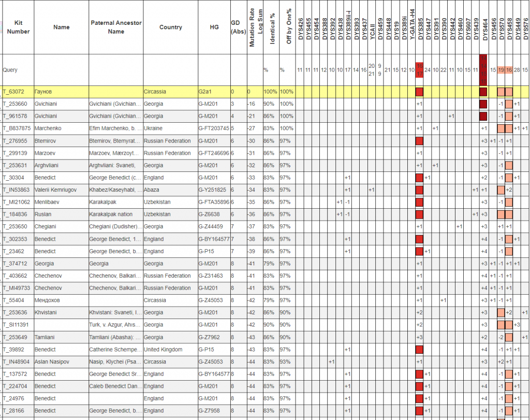The width and height of the screenshot is (530, 420).
Task: Click red DYS385 cell in T_63072 row
Action: (419, 92)
